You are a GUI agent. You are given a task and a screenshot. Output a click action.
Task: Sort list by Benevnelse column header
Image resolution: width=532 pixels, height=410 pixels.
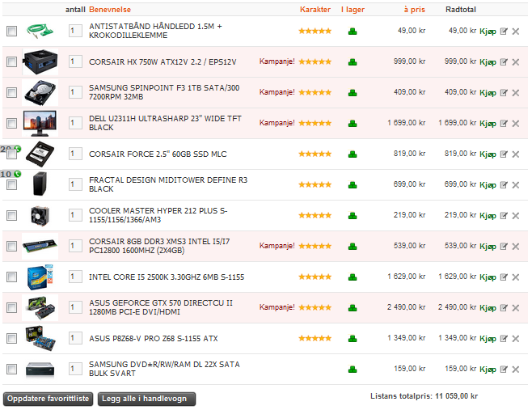point(110,10)
